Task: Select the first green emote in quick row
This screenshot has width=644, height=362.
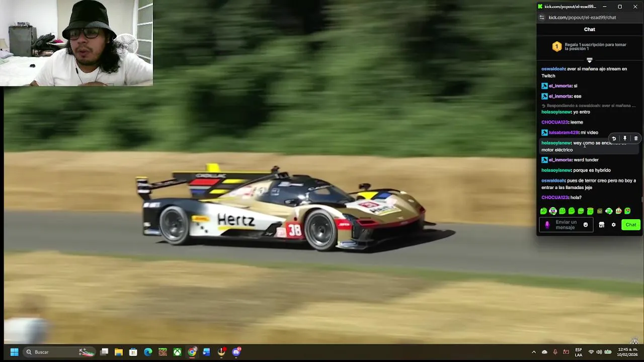Action: (543, 211)
